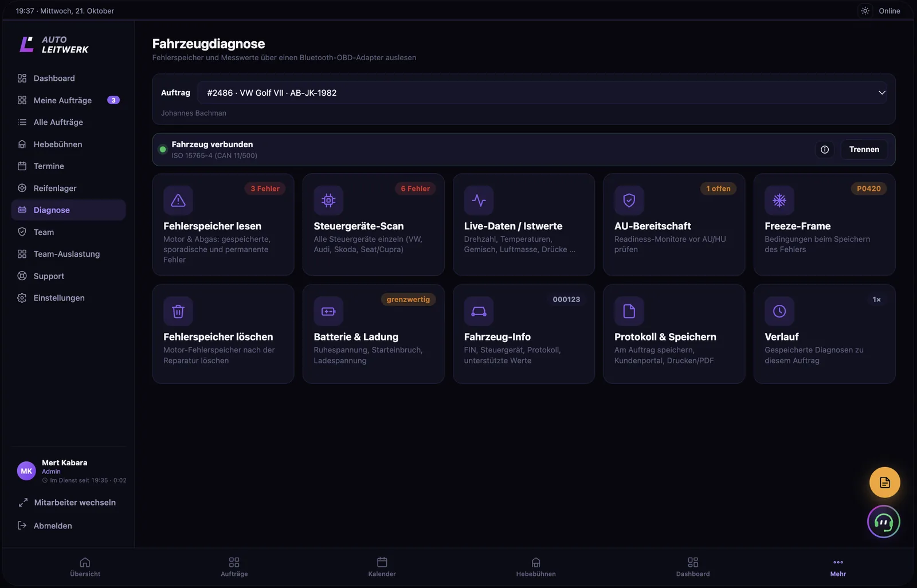This screenshot has height=588, width=917.
Task: Switch to the Hebebühnen bottom tab
Action: click(536, 567)
